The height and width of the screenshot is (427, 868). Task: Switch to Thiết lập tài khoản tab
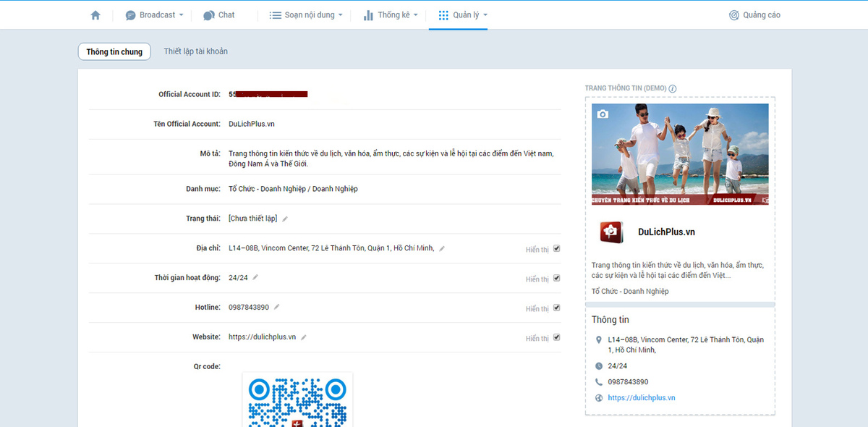click(196, 51)
